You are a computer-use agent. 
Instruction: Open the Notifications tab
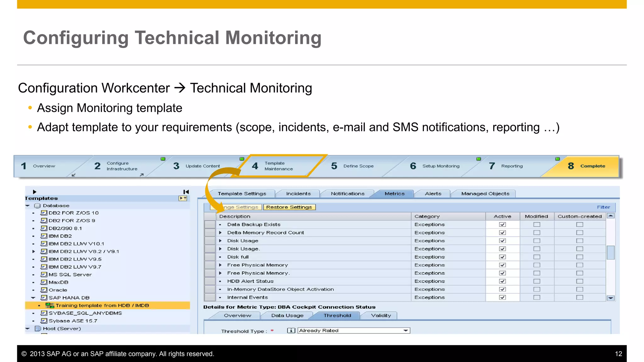click(347, 194)
